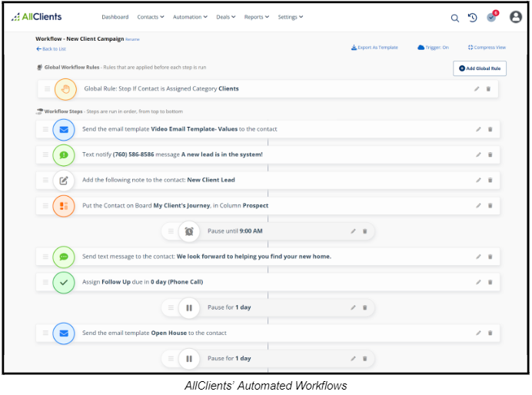532x395 pixels.
Task: Toggle Compress View
Action: tap(487, 48)
